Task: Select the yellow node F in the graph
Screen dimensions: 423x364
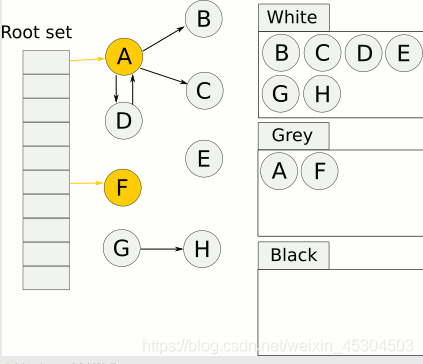Action: coord(123,187)
